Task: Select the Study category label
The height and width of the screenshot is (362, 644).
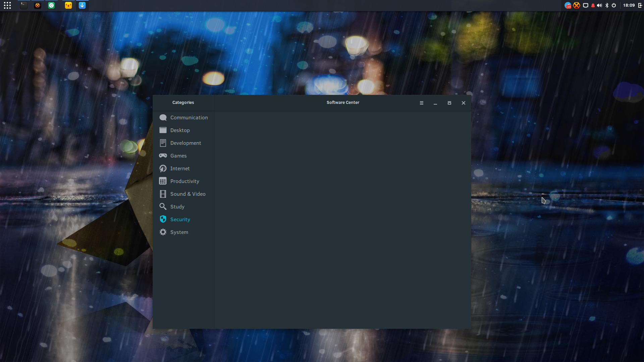Action: (x=177, y=207)
